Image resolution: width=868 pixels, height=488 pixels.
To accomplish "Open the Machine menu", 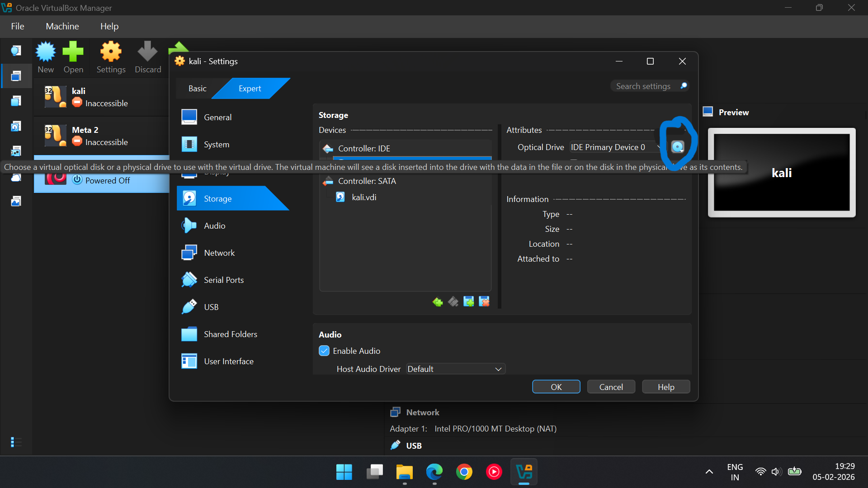I will point(62,26).
